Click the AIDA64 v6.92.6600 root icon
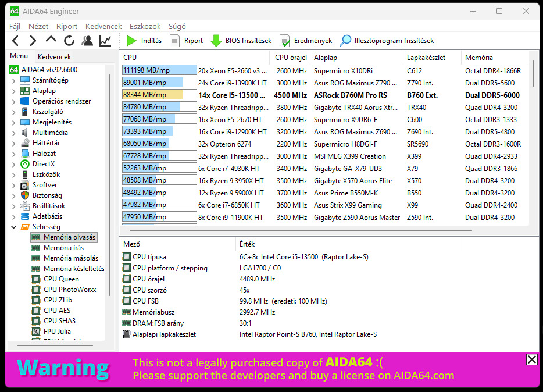Screen dimensions: 543x392 coord(14,70)
